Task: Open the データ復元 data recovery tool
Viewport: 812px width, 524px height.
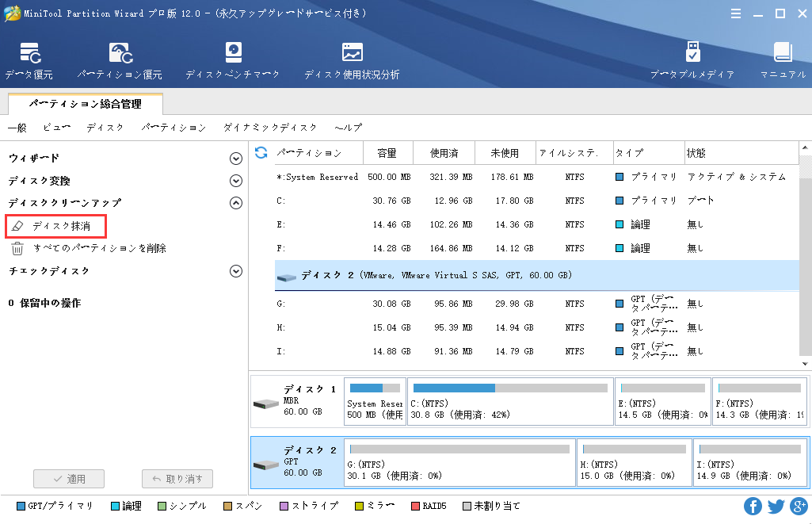Action: tap(29, 61)
